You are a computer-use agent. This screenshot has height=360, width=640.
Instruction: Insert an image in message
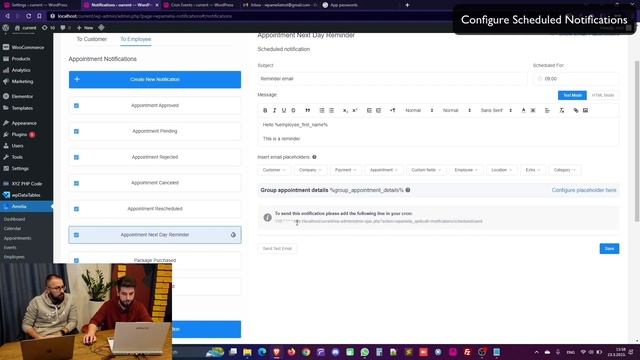(x=585, y=110)
